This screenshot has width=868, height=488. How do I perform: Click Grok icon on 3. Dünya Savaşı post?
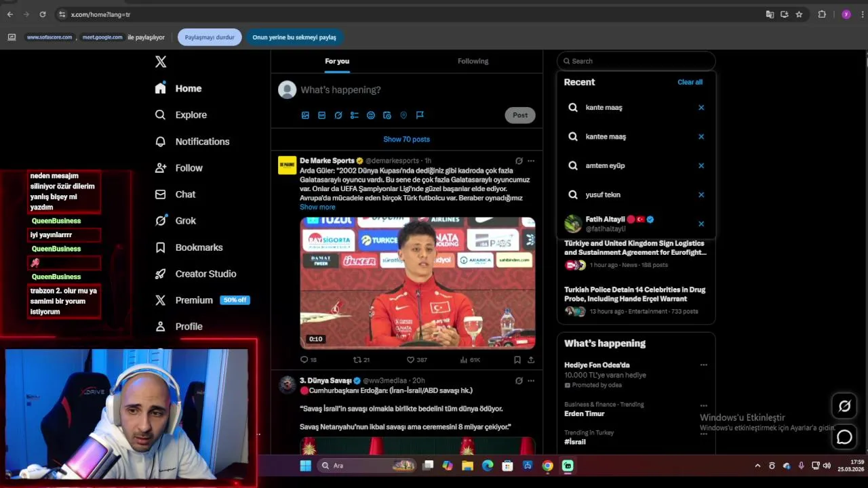(x=519, y=381)
